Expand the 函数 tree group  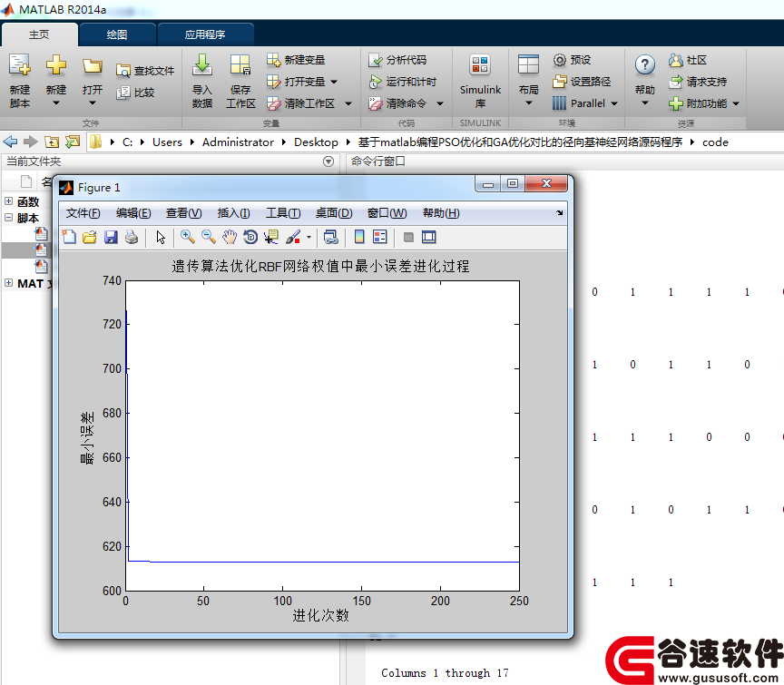click(x=8, y=201)
